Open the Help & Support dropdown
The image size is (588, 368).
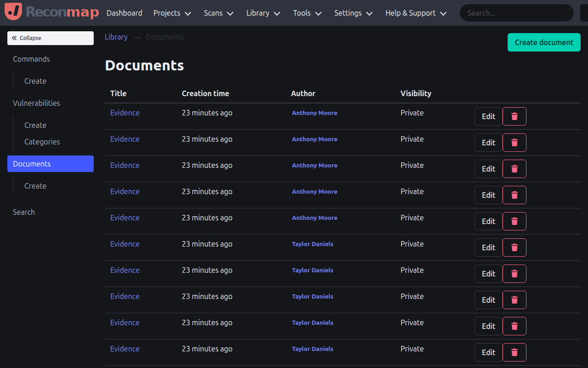(x=415, y=13)
